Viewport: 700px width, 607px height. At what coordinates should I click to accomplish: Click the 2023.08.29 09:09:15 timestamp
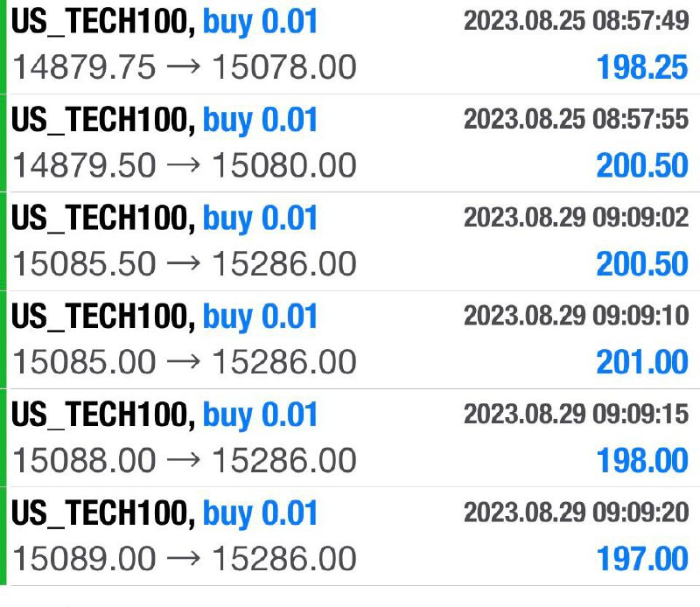pyautogui.click(x=576, y=414)
